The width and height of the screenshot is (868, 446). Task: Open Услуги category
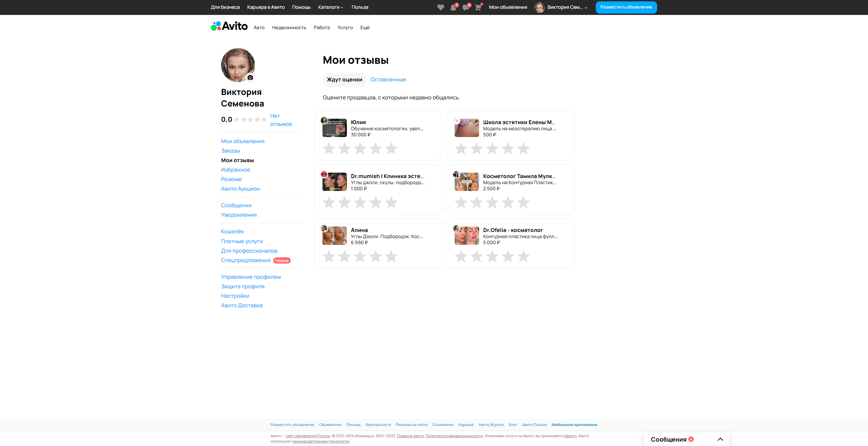[345, 27]
